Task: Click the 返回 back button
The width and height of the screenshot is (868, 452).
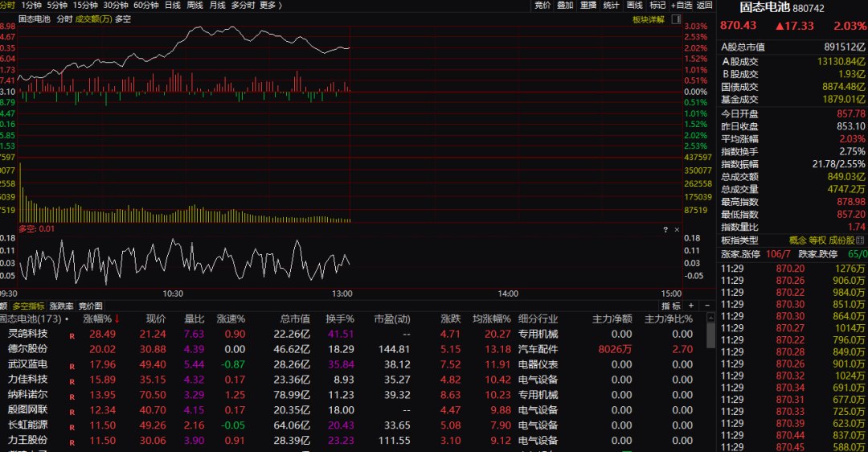Action: point(704,5)
